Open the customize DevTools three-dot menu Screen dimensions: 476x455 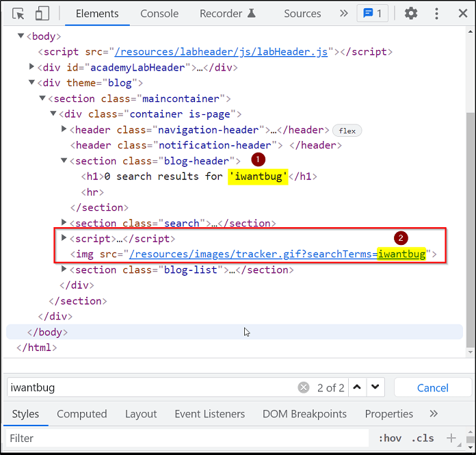pos(436,14)
